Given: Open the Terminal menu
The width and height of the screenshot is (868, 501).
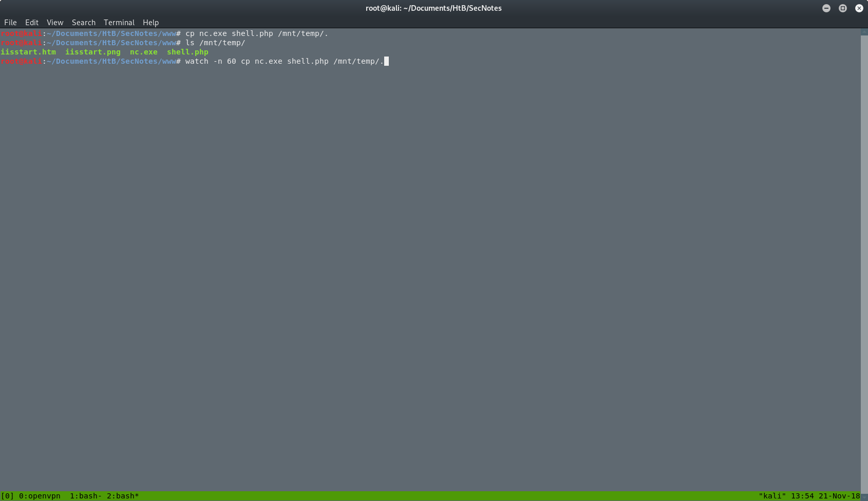Looking at the screenshot, I should point(119,22).
